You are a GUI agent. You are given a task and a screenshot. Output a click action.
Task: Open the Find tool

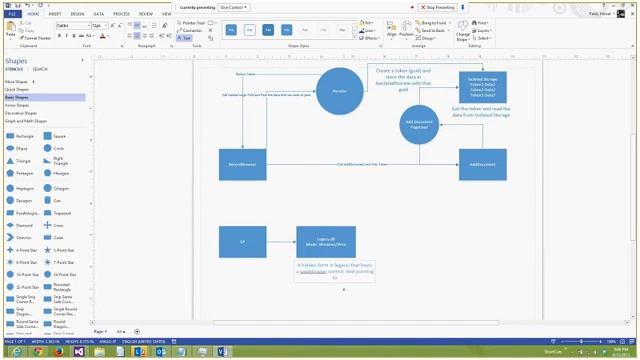coord(480,23)
